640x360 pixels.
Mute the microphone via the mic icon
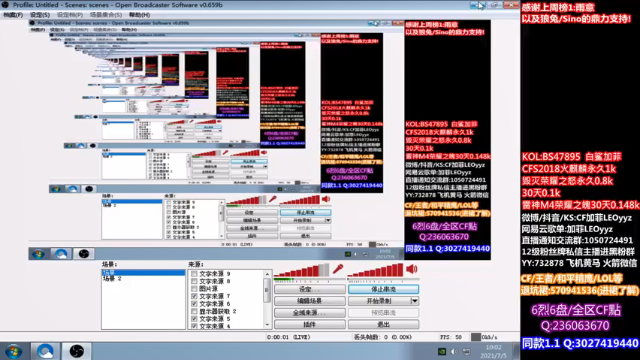coord(338,269)
